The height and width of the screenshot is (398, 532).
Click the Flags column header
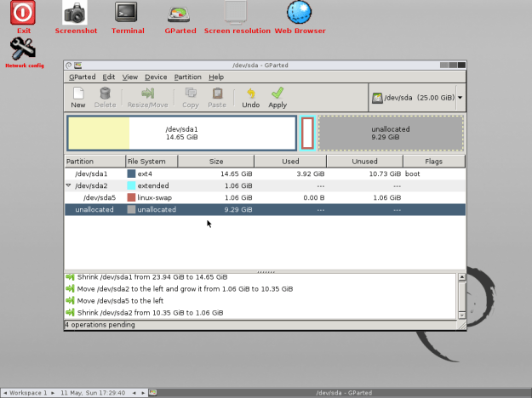click(x=433, y=162)
